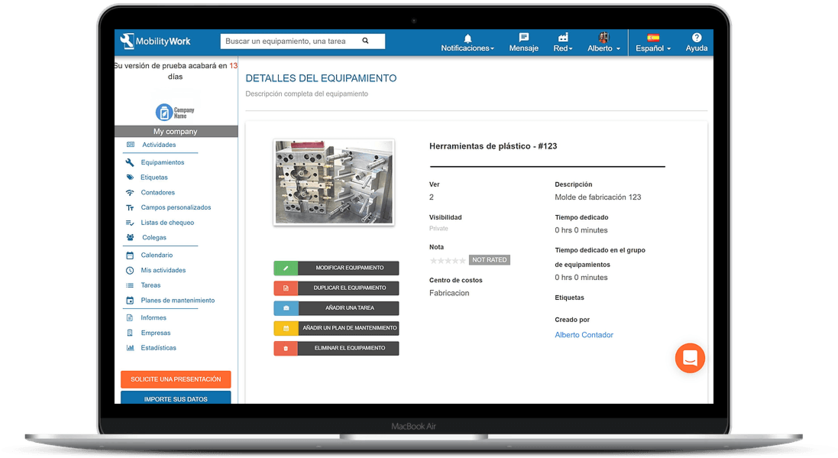Open the Notificaciones bell dropdown

tap(468, 43)
